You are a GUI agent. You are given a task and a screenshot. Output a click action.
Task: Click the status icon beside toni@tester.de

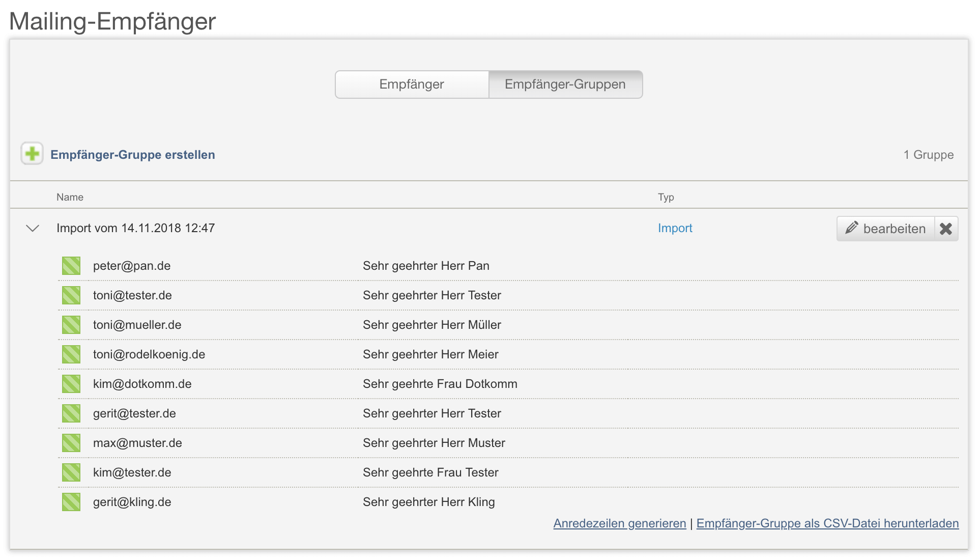(71, 295)
